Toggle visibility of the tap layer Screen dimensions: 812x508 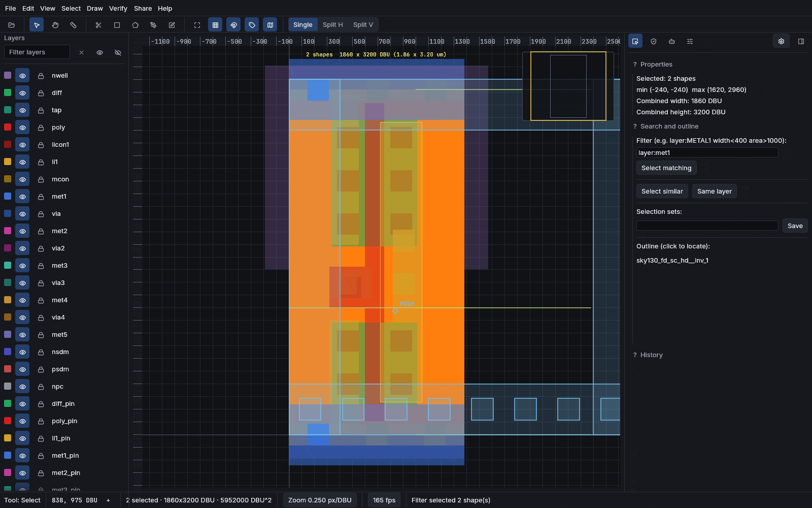pos(22,110)
